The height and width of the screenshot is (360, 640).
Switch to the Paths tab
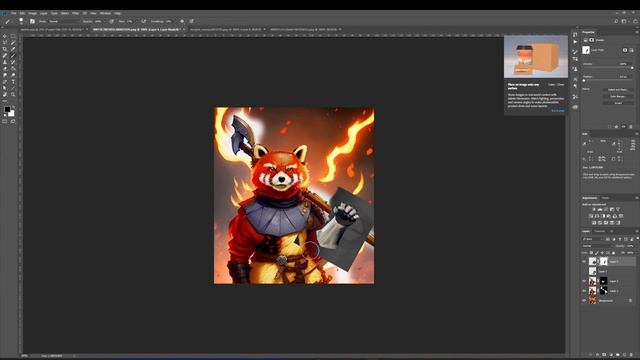click(x=612, y=231)
